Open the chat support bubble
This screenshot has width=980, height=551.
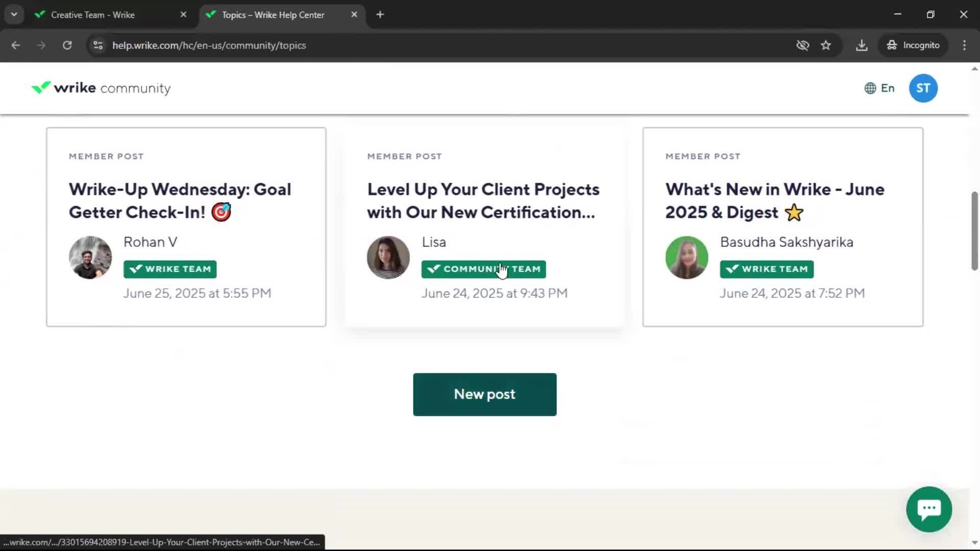pos(929,509)
